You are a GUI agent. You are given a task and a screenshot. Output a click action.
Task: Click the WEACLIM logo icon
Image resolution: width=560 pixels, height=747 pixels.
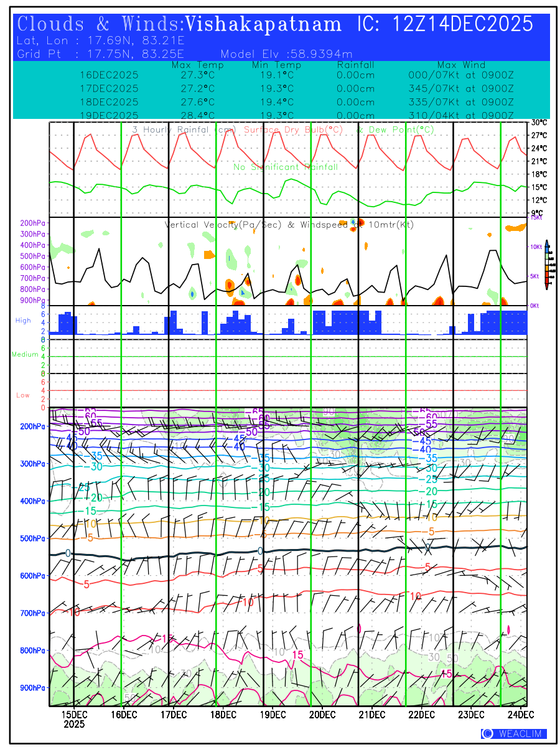(x=487, y=734)
